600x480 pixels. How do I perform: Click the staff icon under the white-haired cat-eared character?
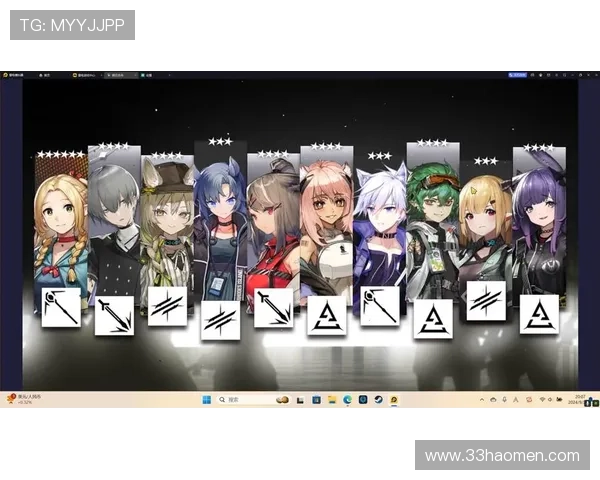click(379, 306)
